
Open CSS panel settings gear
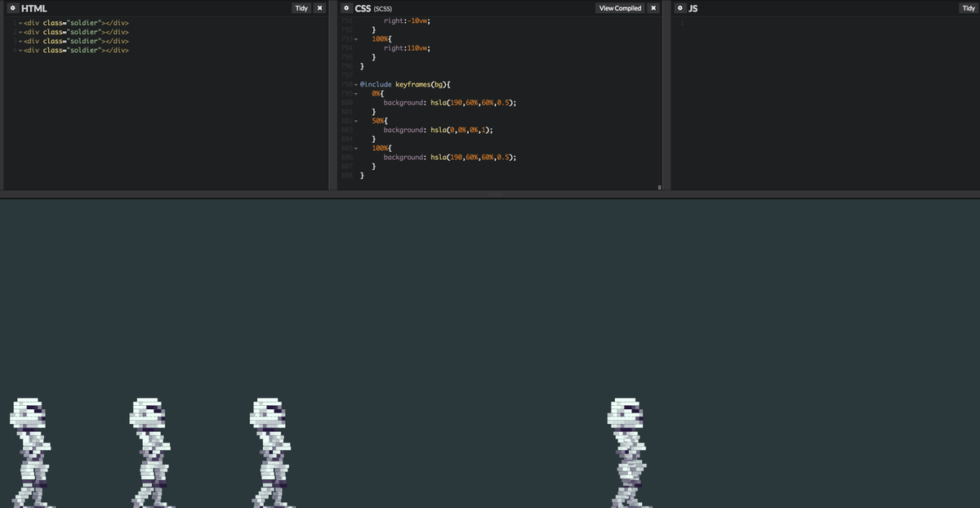[x=347, y=8]
